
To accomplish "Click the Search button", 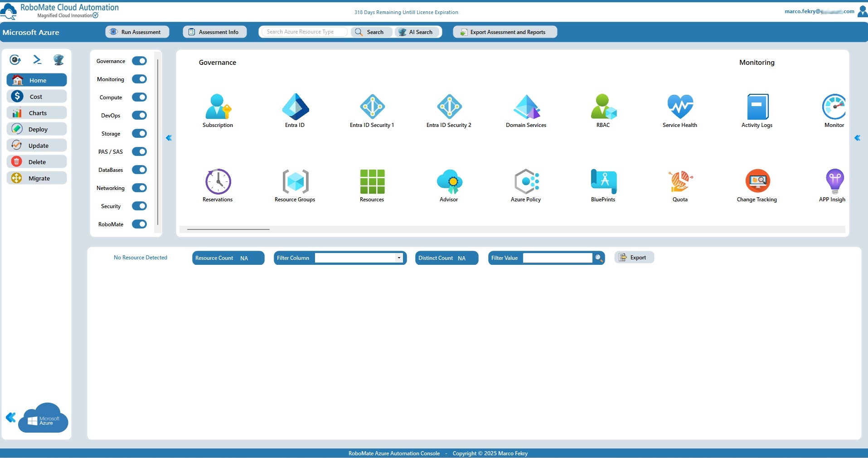I will click(371, 32).
